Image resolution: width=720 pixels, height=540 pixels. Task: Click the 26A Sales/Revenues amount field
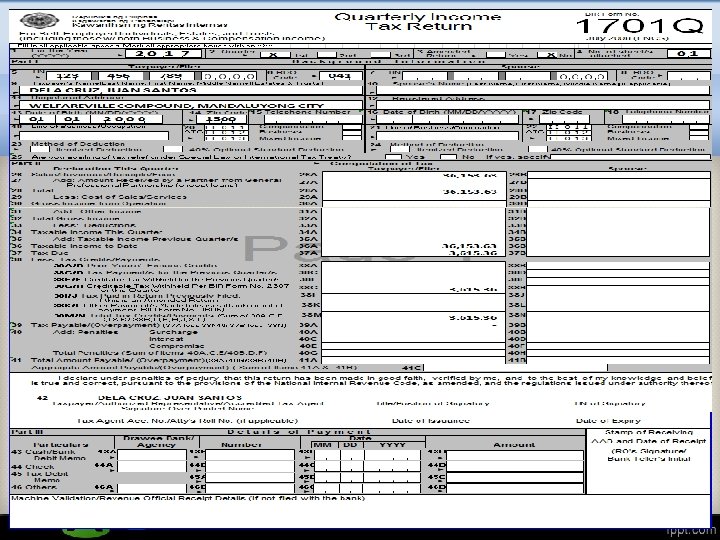[x=414, y=175]
